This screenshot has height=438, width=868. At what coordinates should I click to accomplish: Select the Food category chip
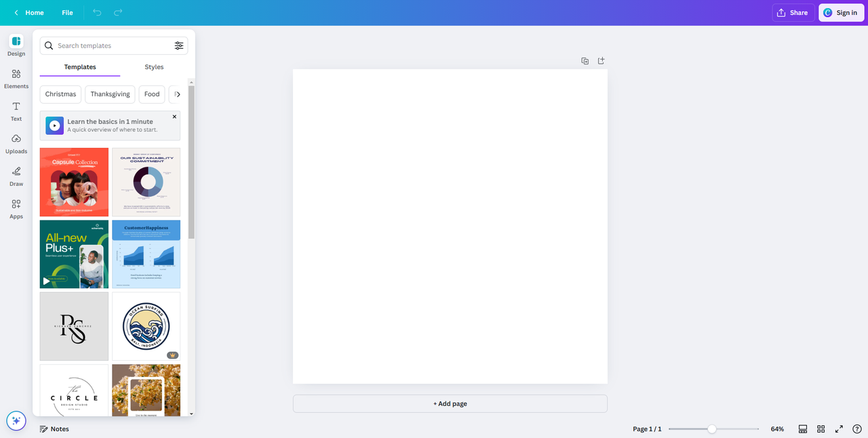coord(152,94)
